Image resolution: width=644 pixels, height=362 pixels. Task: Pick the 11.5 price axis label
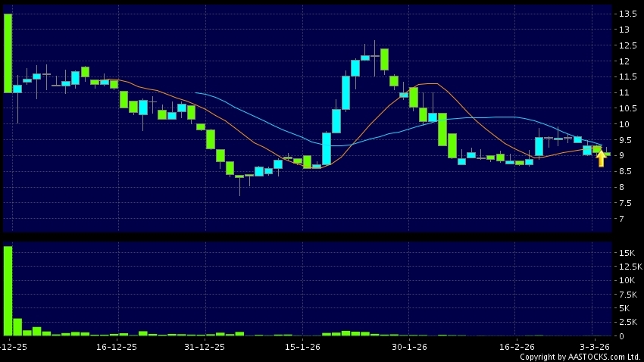(627, 77)
